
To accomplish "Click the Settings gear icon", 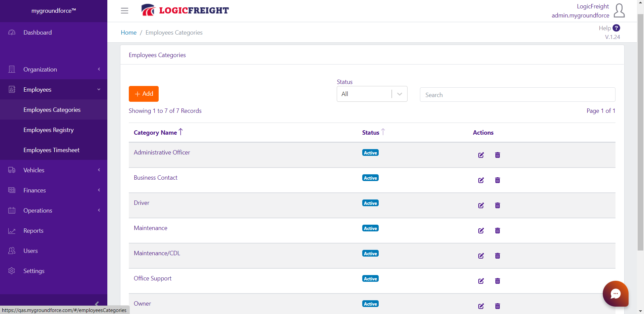I will 12,271.
